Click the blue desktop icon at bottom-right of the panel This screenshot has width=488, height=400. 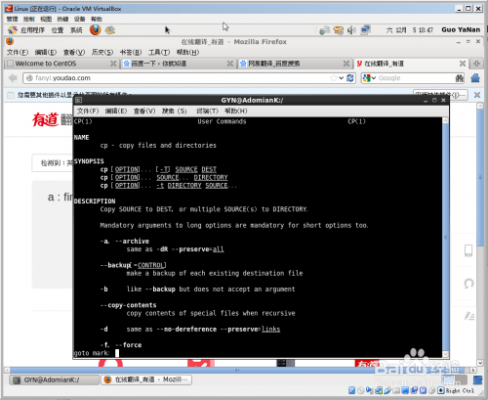(x=478, y=380)
